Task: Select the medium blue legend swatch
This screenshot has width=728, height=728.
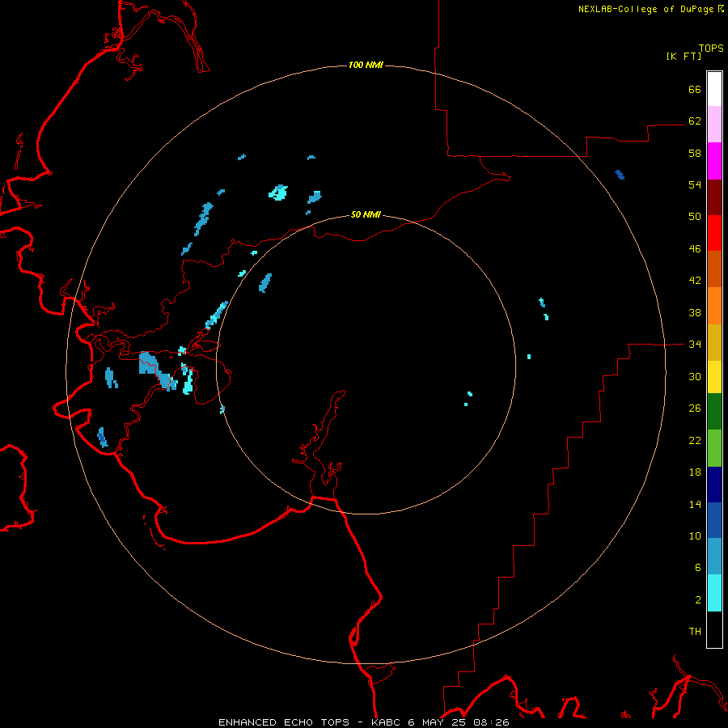Action: pos(714,520)
